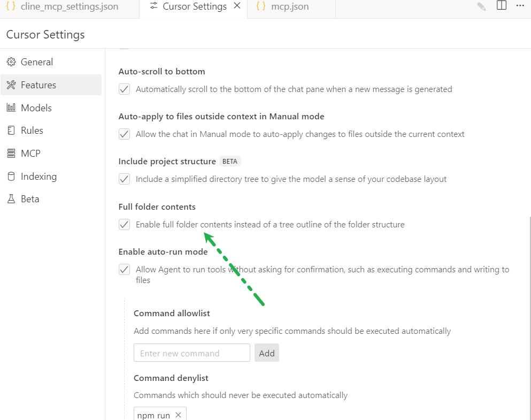
Task: Uncheck Enable full folder contents option
Action: click(125, 225)
